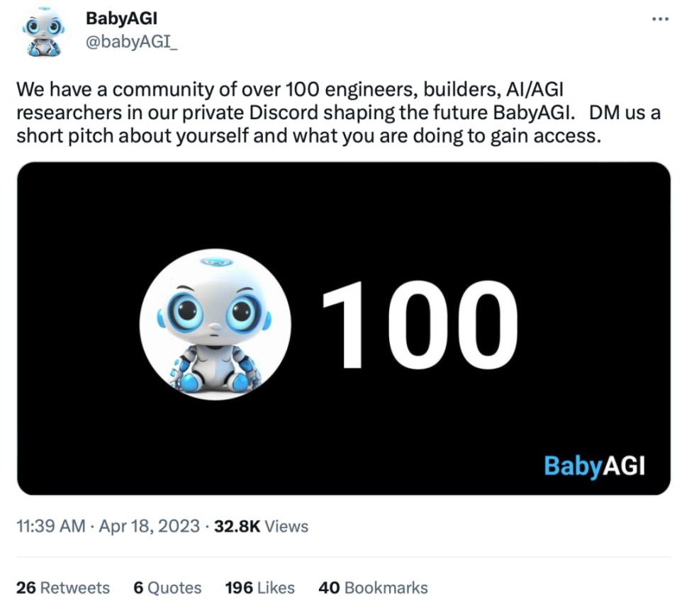Show the 196 Likes list
689x616 pixels.
(259, 588)
